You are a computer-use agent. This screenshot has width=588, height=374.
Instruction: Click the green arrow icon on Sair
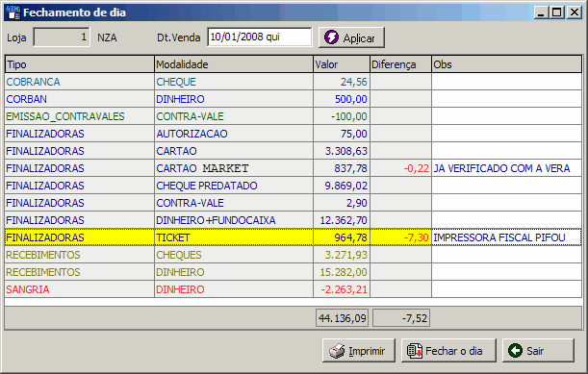(x=515, y=351)
